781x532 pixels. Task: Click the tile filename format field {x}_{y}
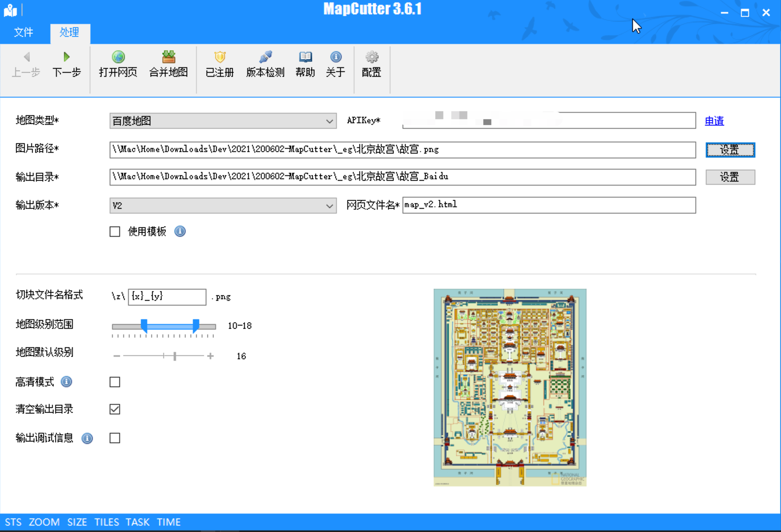tap(167, 297)
